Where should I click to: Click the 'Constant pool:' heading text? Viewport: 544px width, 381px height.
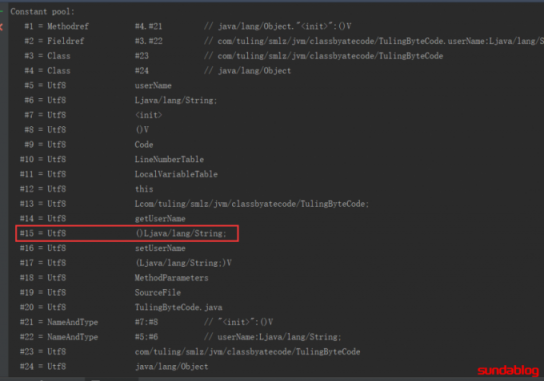click(42, 12)
